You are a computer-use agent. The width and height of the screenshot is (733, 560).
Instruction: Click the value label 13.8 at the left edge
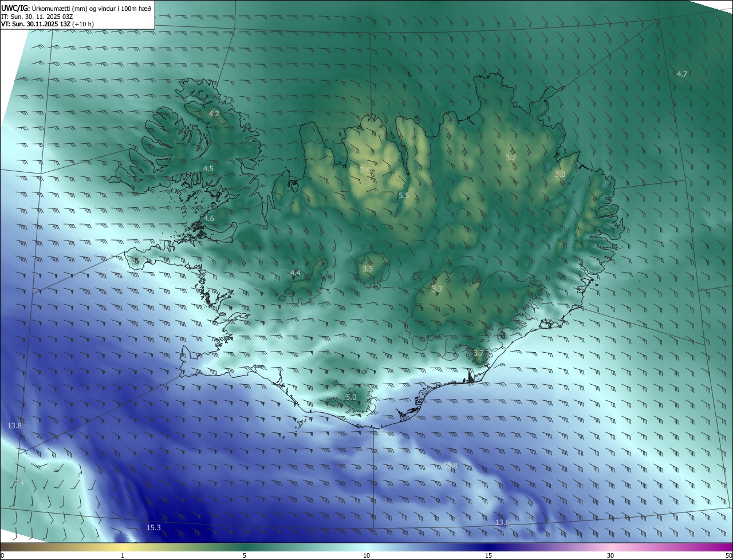14,425
